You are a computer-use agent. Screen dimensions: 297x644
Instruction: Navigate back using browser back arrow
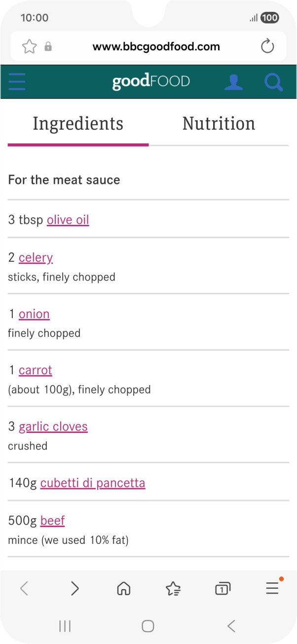(x=24, y=588)
